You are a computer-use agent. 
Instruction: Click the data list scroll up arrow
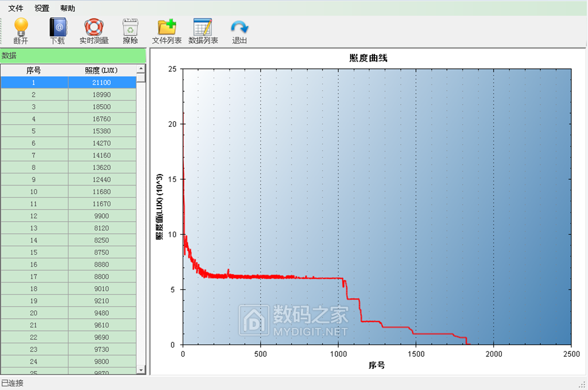(x=141, y=68)
